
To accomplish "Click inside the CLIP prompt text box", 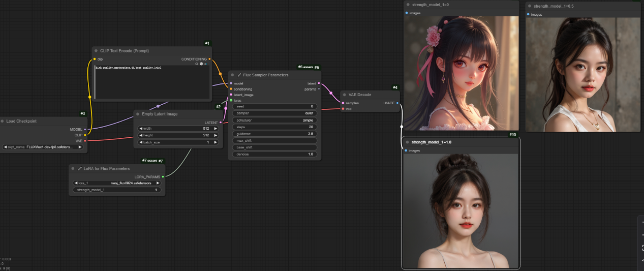I will (151, 81).
